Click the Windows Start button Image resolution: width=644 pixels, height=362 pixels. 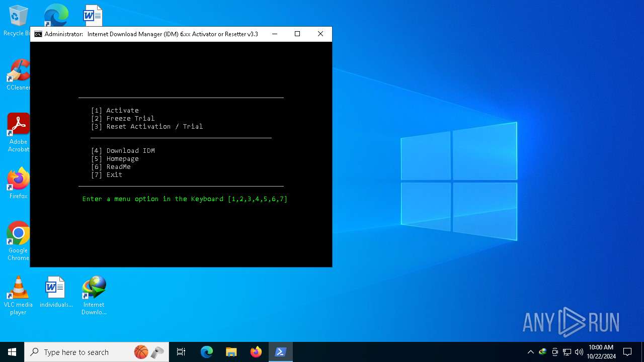(x=12, y=352)
